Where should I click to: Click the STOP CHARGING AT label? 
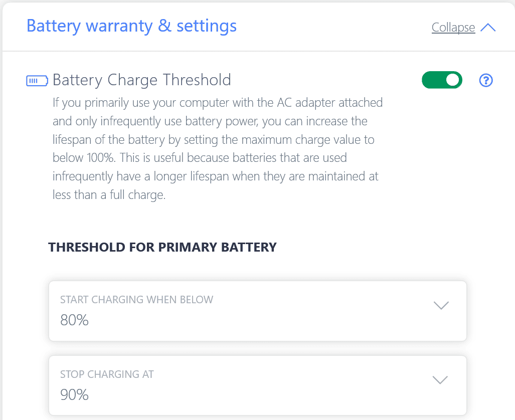(107, 374)
